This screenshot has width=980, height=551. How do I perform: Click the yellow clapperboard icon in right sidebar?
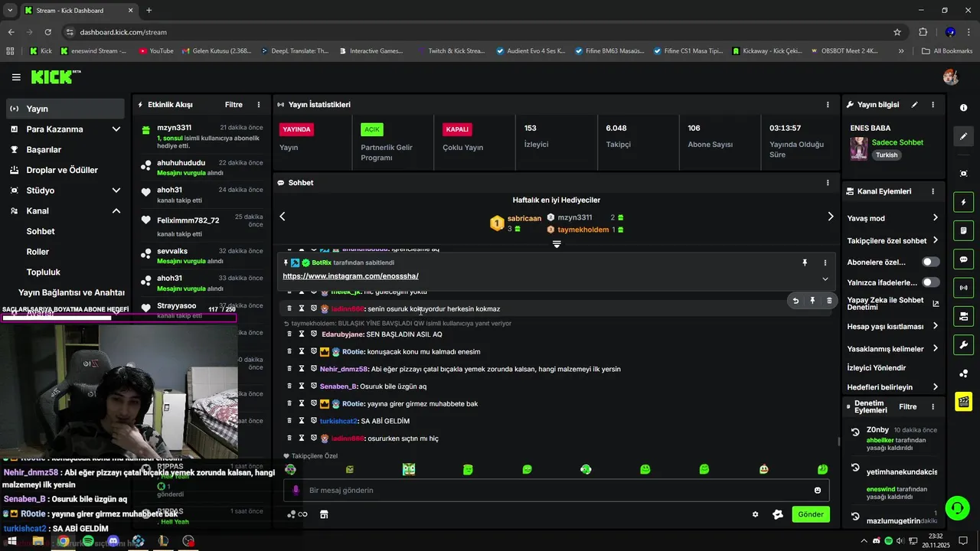[963, 401]
